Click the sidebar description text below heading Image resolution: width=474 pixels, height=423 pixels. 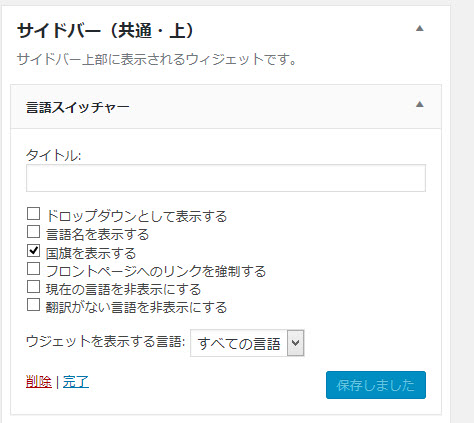(157, 60)
